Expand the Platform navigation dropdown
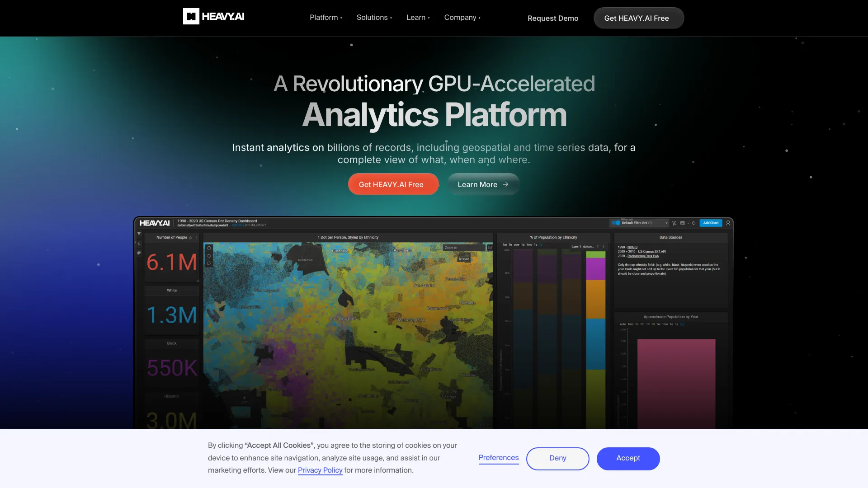 click(326, 17)
